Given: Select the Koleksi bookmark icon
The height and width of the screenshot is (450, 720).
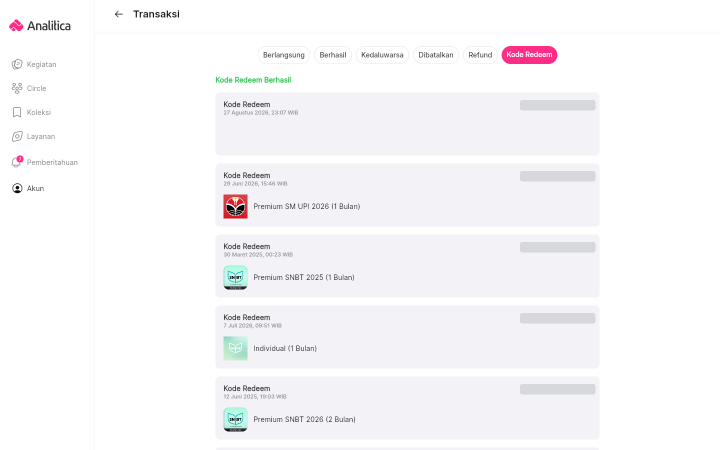Looking at the screenshot, I should point(17,112).
